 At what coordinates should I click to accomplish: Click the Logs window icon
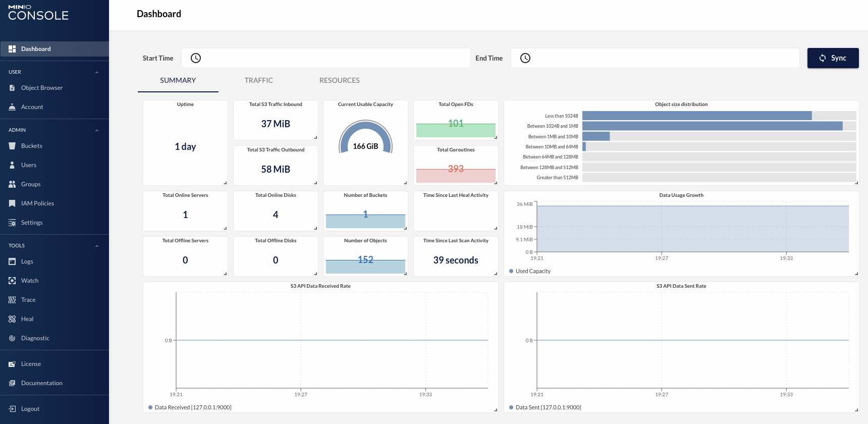pos(12,261)
